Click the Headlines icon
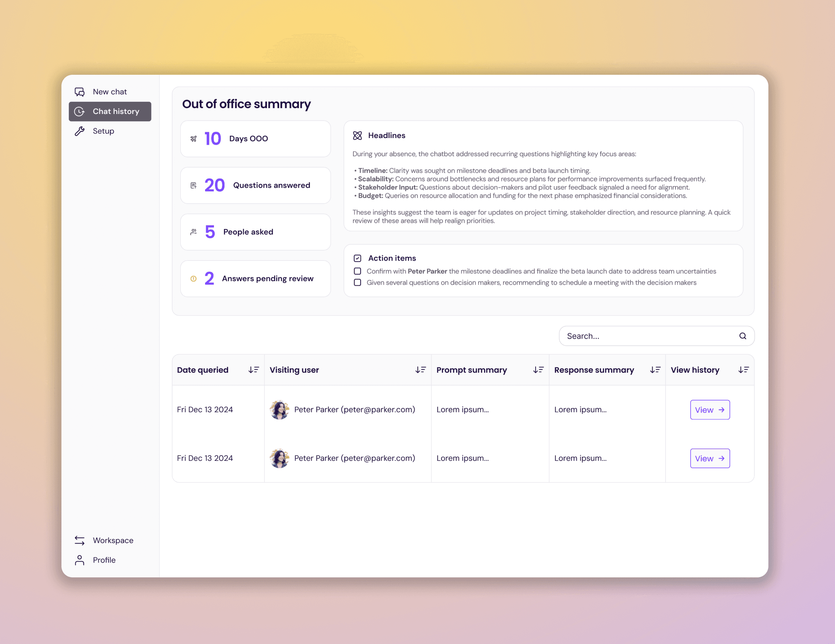Image resolution: width=835 pixels, height=644 pixels. pyautogui.click(x=358, y=135)
